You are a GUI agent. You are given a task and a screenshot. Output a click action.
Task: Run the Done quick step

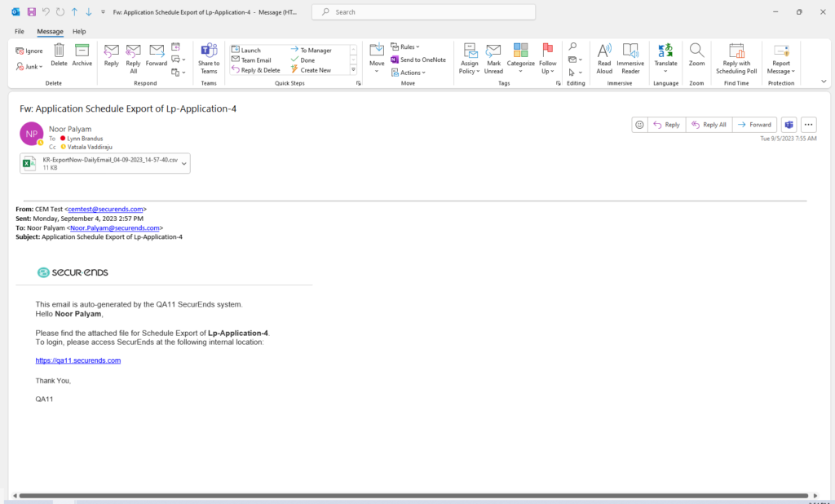click(303, 60)
